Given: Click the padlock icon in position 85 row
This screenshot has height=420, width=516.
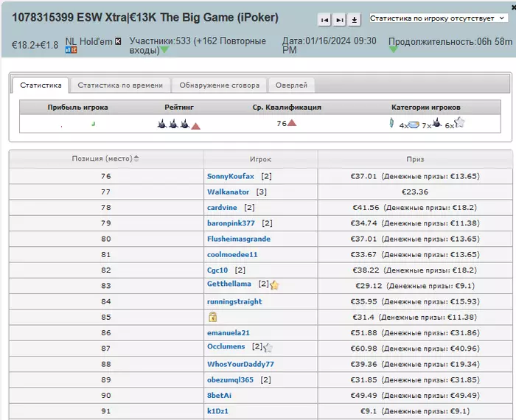Looking at the screenshot, I should pyautogui.click(x=212, y=317).
